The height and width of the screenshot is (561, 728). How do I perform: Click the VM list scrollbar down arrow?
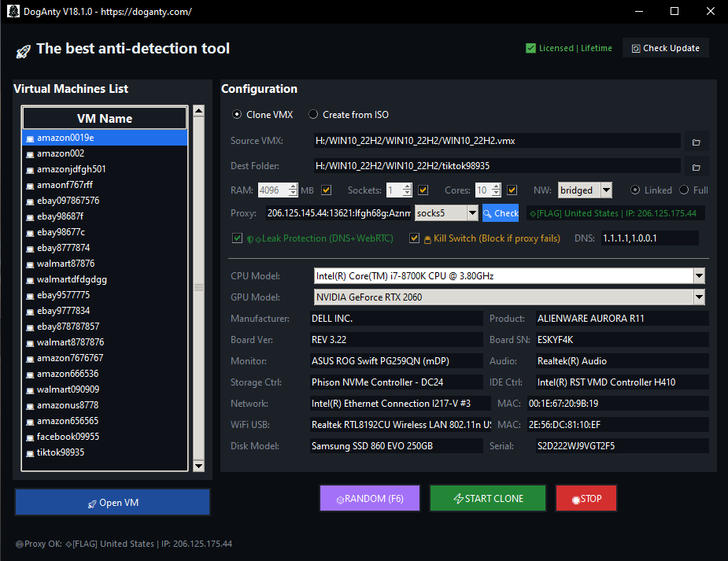click(198, 466)
